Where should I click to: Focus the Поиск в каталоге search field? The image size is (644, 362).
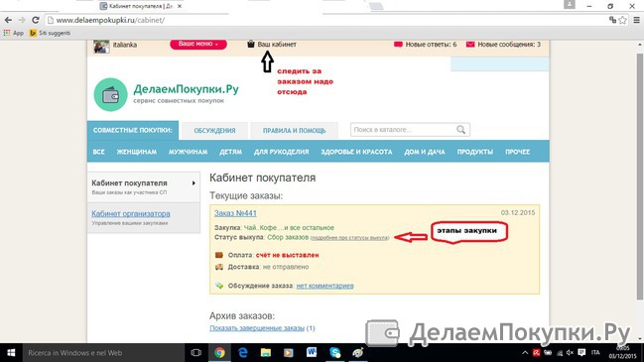coord(404,130)
